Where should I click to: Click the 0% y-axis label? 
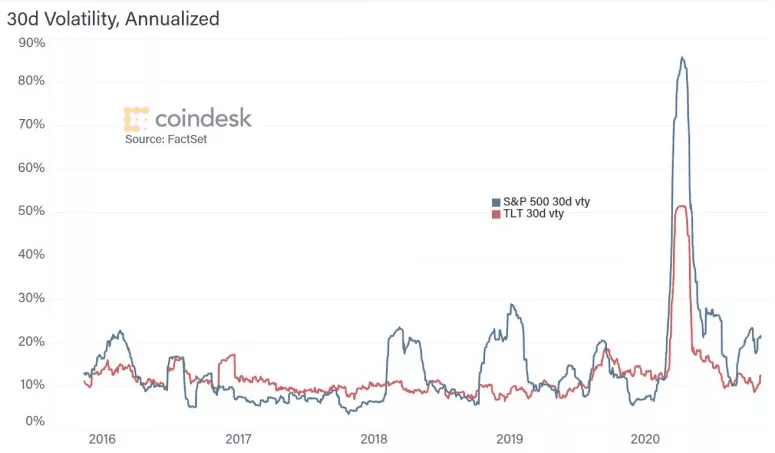[x=35, y=420]
